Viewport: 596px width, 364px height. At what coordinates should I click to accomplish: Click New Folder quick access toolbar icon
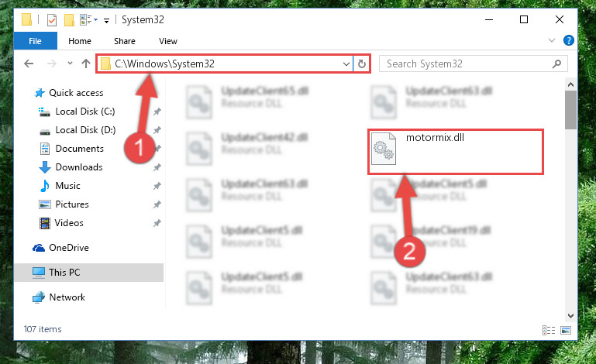[69, 20]
